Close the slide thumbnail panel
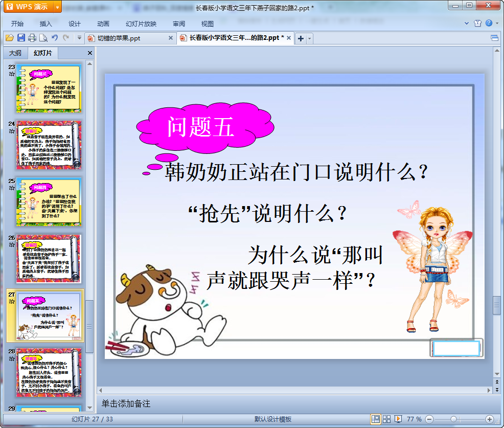 pos(90,53)
